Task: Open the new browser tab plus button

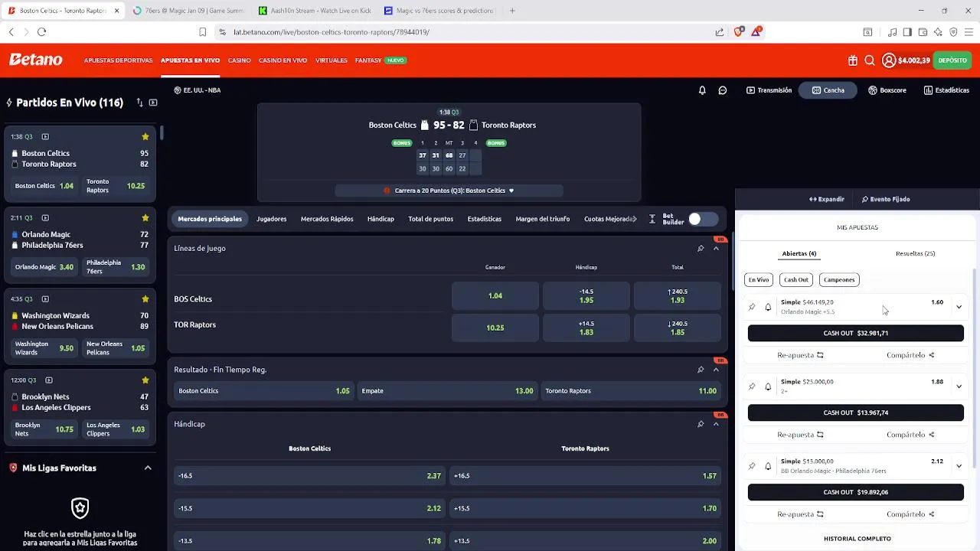Action: pyautogui.click(x=512, y=11)
